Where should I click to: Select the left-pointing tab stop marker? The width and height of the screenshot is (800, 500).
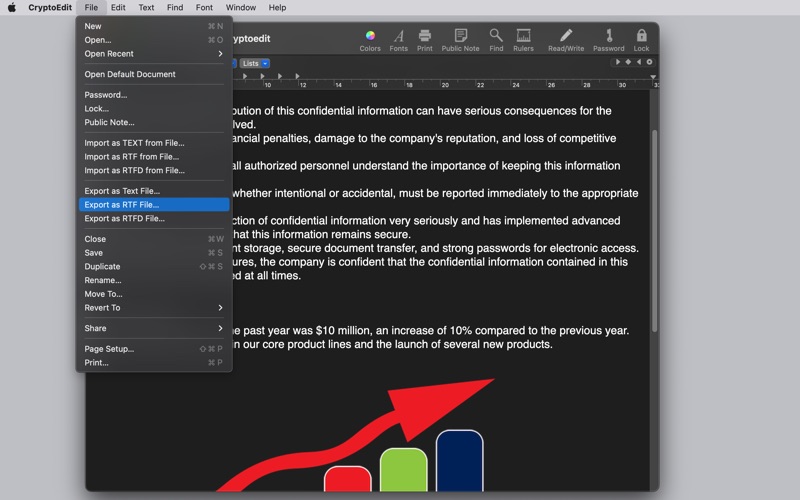tap(639, 62)
